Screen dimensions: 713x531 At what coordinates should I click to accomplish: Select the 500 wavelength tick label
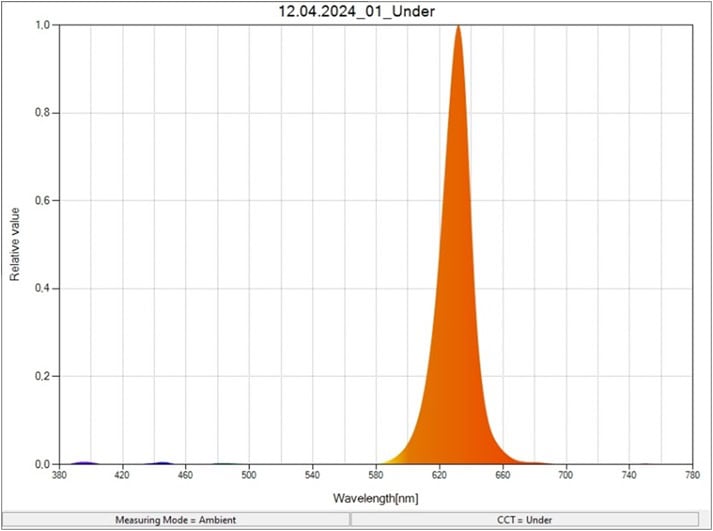click(x=249, y=476)
